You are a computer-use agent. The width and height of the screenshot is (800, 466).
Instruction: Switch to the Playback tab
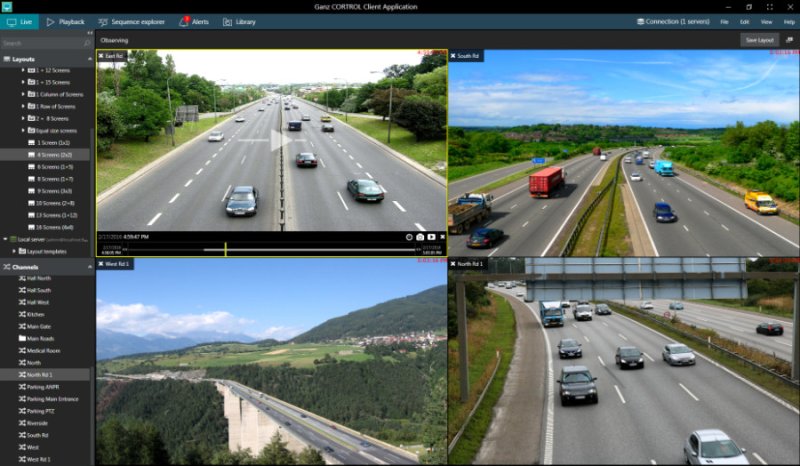[x=66, y=21]
